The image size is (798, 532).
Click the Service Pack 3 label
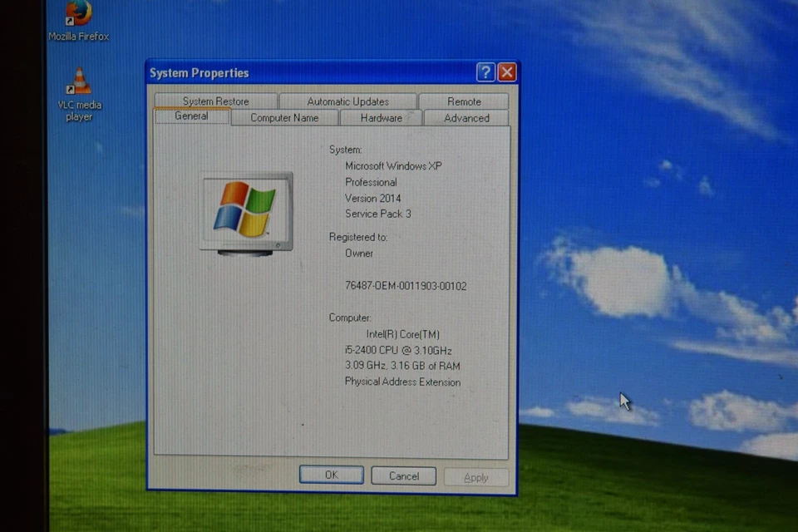pos(377,214)
